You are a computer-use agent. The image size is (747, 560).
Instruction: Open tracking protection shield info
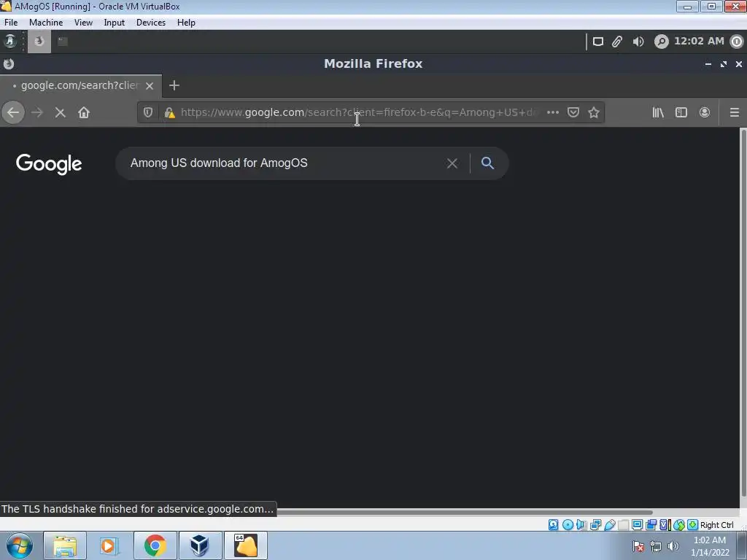[148, 112]
